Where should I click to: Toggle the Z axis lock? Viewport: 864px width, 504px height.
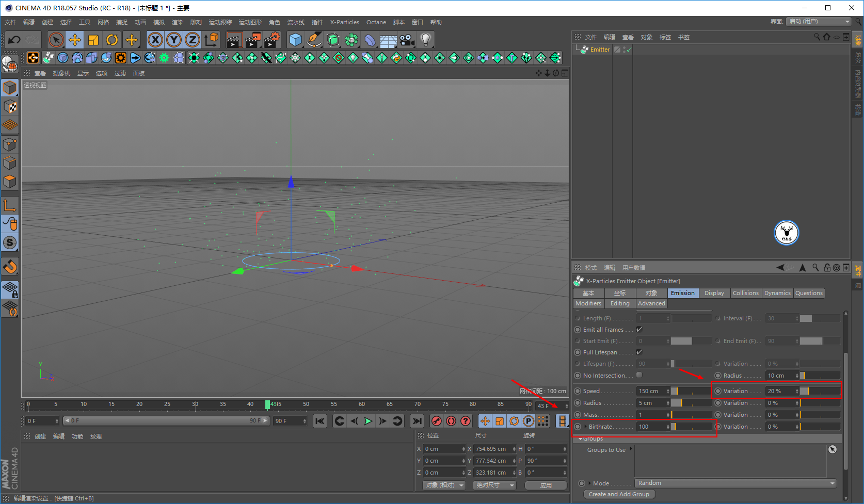[193, 40]
